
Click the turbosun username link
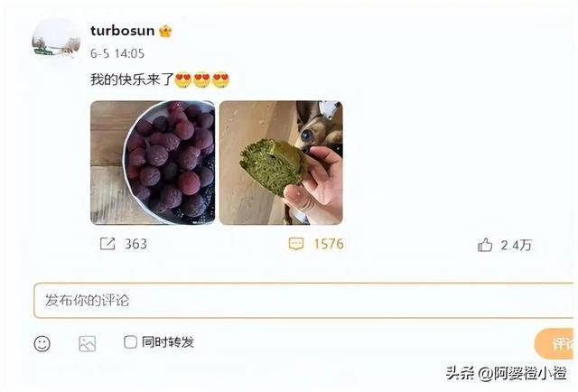123,31
